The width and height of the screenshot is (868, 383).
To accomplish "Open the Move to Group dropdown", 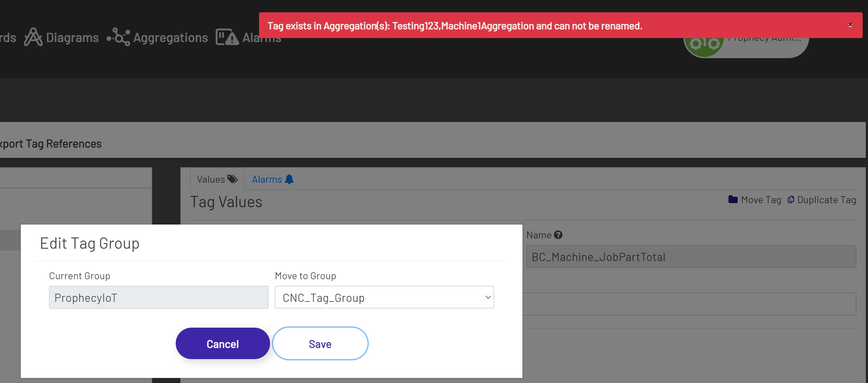I will click(384, 297).
